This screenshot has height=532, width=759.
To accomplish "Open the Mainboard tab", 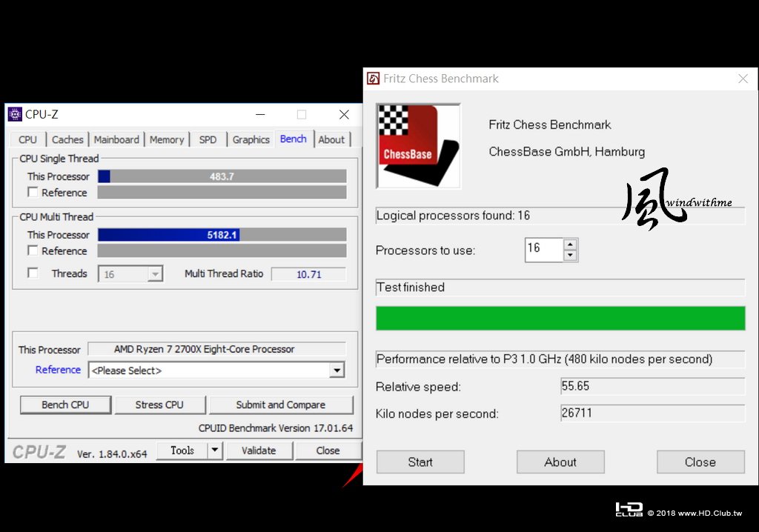I will pyautogui.click(x=116, y=139).
